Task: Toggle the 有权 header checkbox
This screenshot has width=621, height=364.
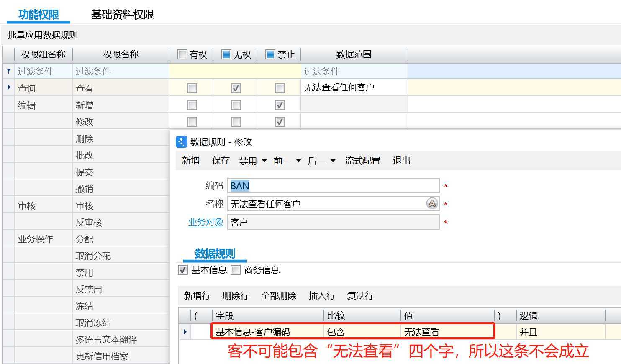Action: click(x=182, y=54)
